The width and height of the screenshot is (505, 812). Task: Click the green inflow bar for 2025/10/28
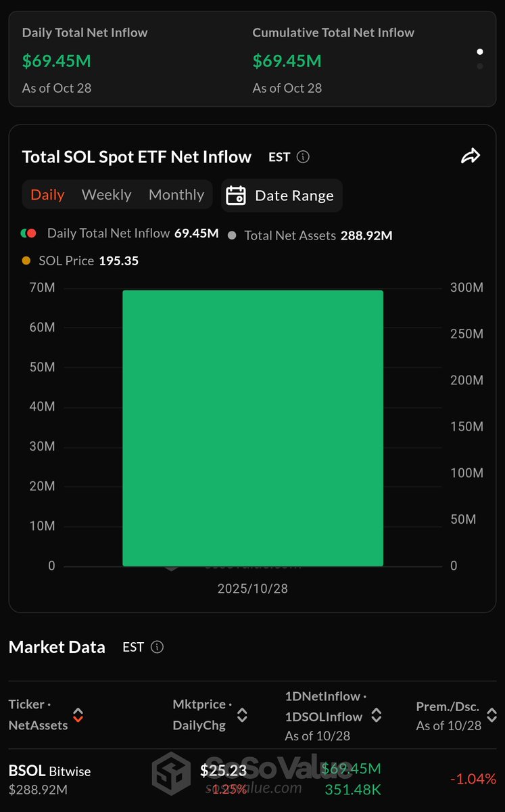click(x=253, y=428)
